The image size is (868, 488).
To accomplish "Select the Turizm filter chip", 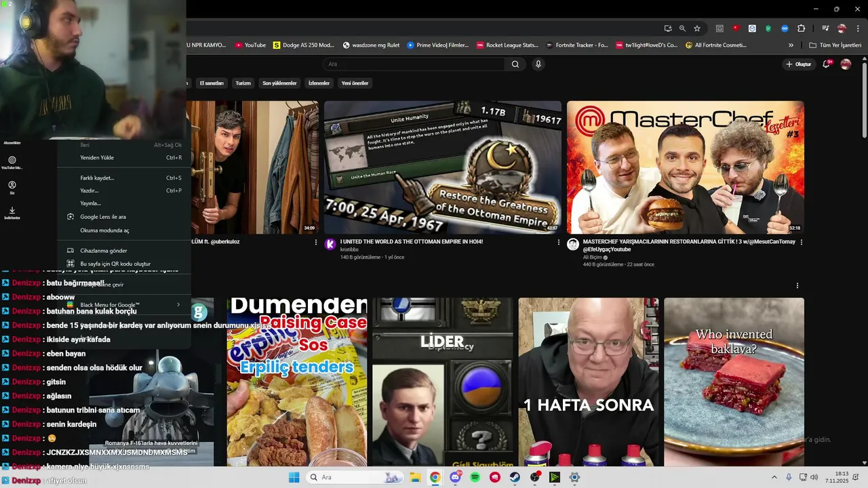I will [243, 83].
